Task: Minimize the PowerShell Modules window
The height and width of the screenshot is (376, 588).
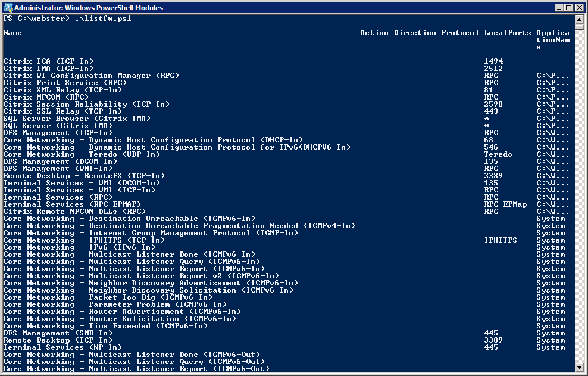Action: click(x=558, y=8)
